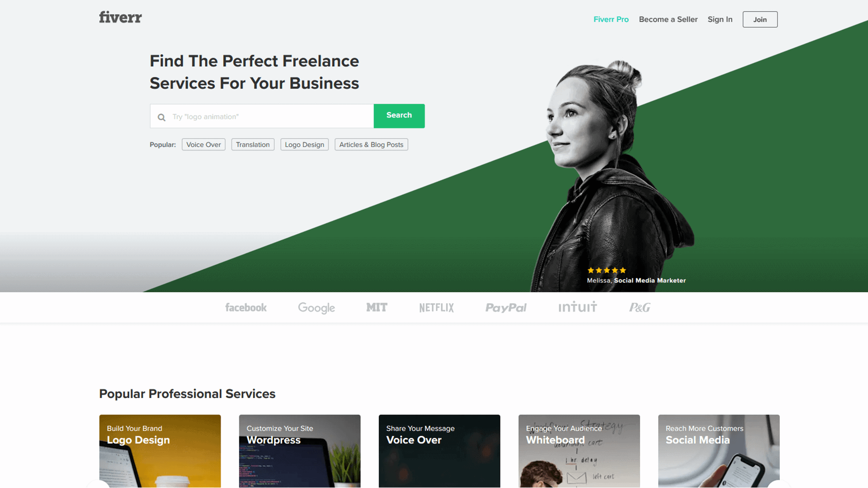The height and width of the screenshot is (488, 868).
Task: Click the Sign In link
Action: pos(720,19)
